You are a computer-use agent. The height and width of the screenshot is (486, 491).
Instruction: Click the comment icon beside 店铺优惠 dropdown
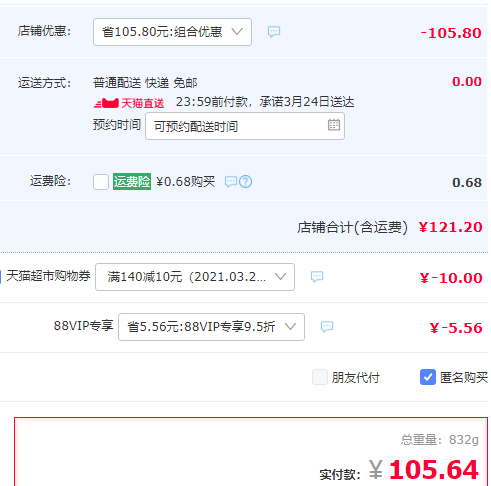[x=274, y=32]
